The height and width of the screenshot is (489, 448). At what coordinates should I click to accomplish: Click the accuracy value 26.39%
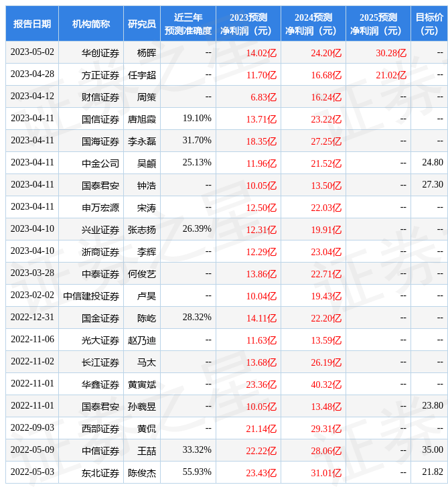pos(197,229)
